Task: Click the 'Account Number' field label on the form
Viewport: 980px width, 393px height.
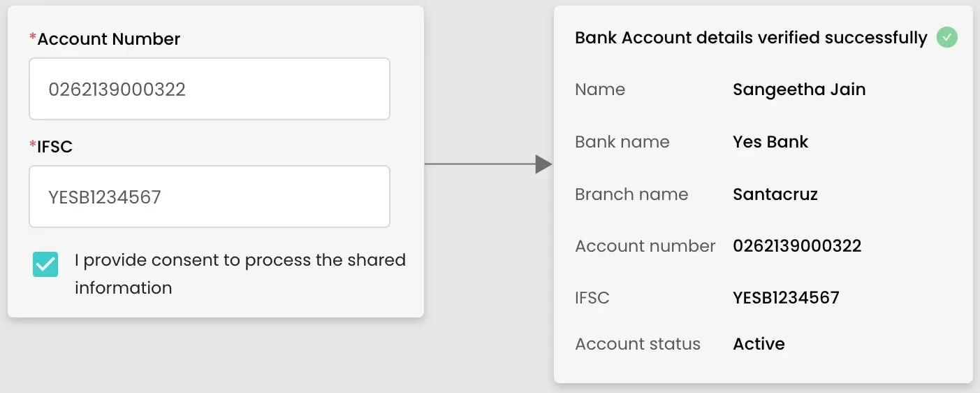Action: click(x=108, y=39)
